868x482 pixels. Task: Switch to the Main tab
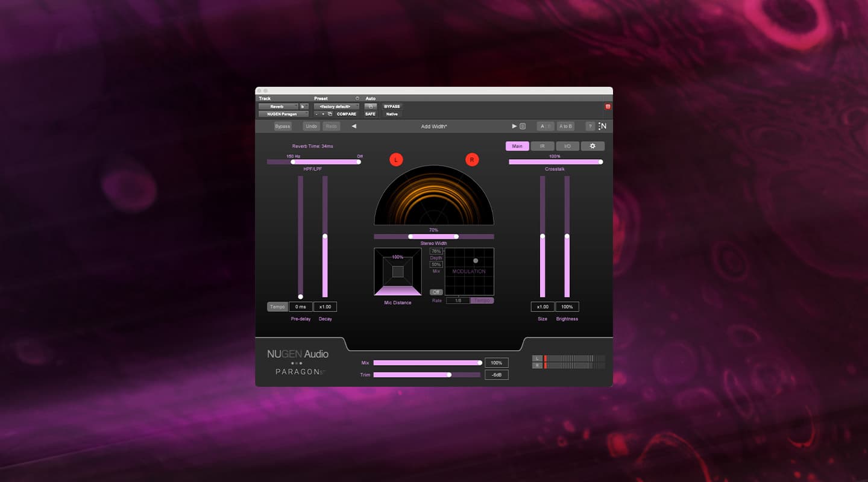tap(517, 146)
